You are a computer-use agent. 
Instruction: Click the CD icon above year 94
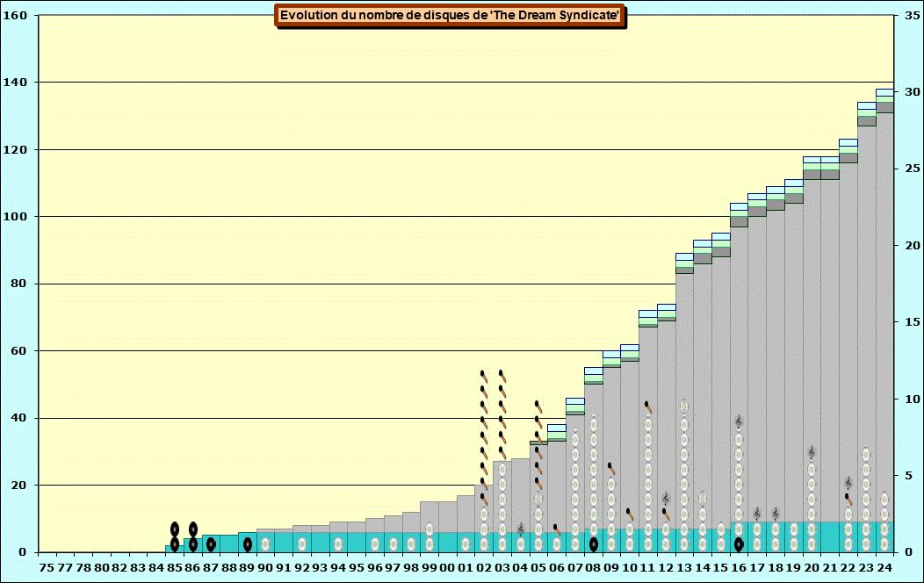[338, 544]
